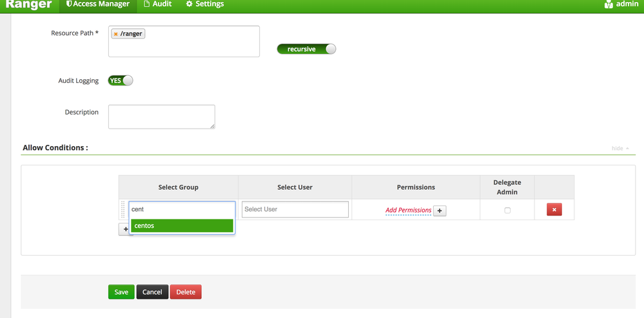Click the user icon beside admin

pyautogui.click(x=609, y=5)
